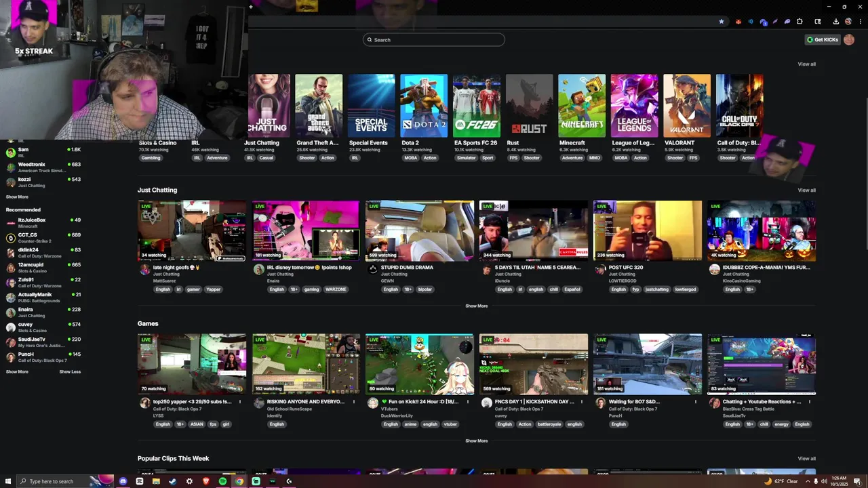Open the Windows Start menu

(7, 481)
